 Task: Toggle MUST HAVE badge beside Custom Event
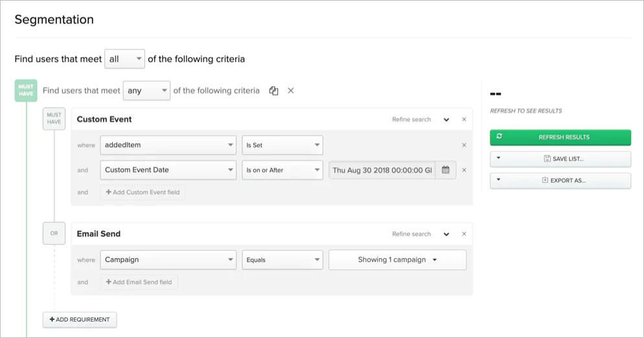[54, 119]
